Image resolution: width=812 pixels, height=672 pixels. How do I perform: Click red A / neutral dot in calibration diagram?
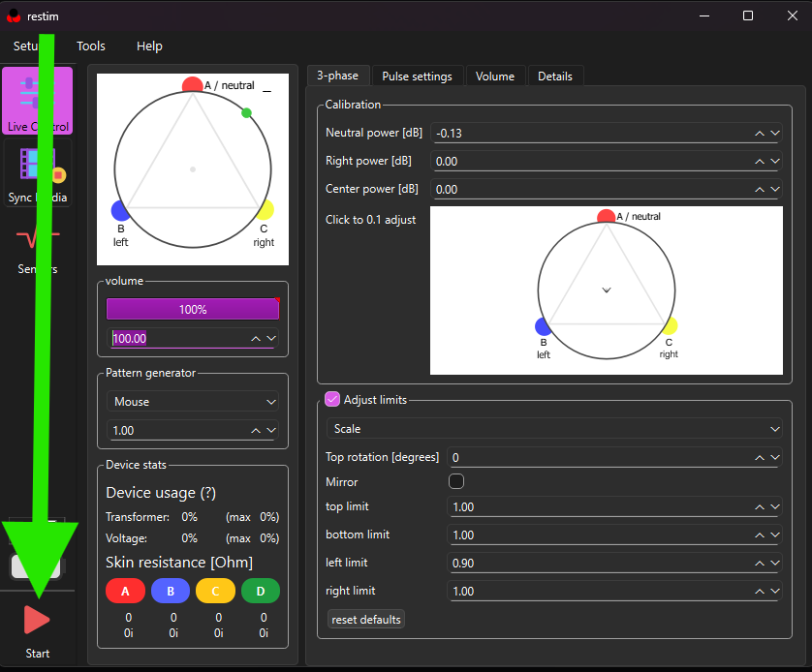coord(606,216)
